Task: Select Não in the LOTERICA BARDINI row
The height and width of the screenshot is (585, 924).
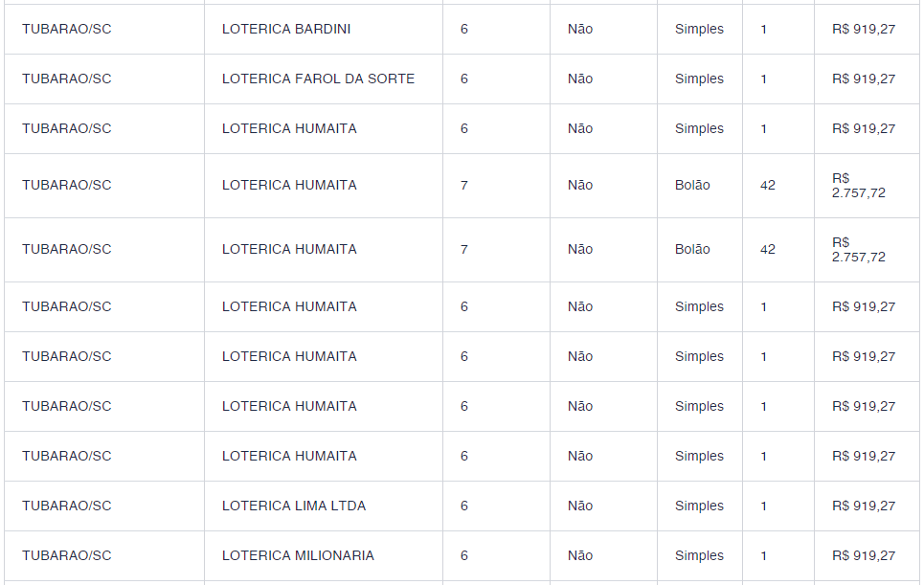Action: tap(580, 30)
